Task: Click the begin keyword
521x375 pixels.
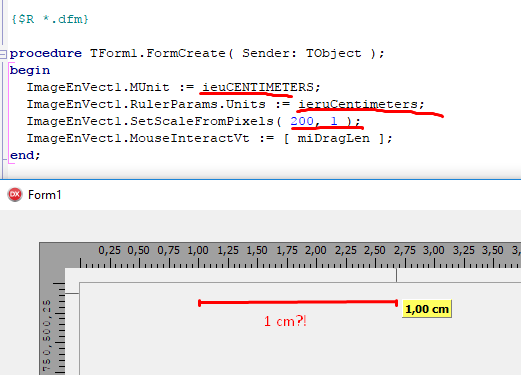Action: [x=30, y=70]
